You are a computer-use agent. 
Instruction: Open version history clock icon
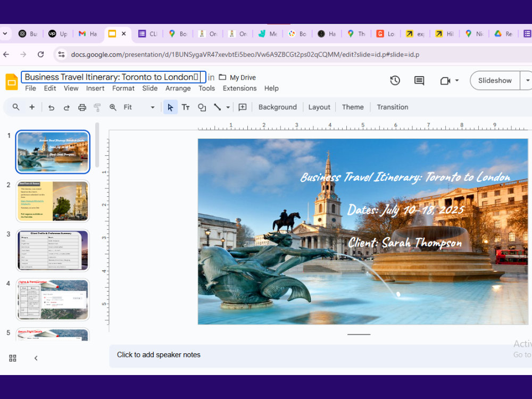coord(395,80)
